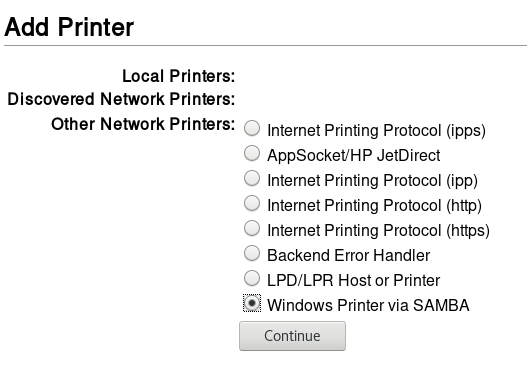Viewport: 527px width, 389px height.
Task: Select the Internet Printing Protocol (ipp) radio circle
Action: tap(252, 179)
